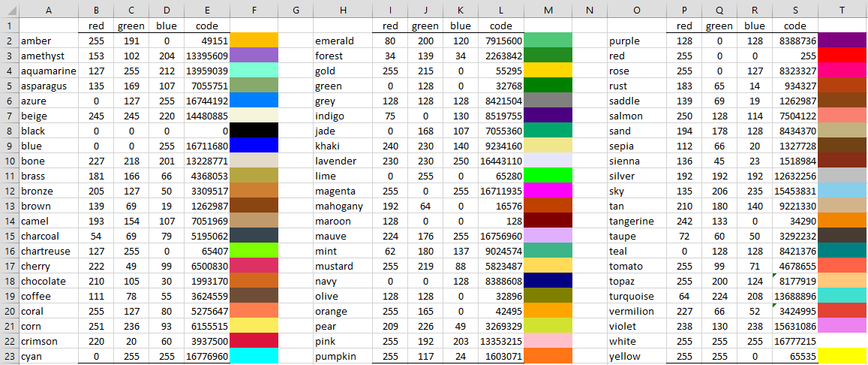Click the crimson color swatch cell
Viewport: 868px width, 365px height.
coord(254,341)
